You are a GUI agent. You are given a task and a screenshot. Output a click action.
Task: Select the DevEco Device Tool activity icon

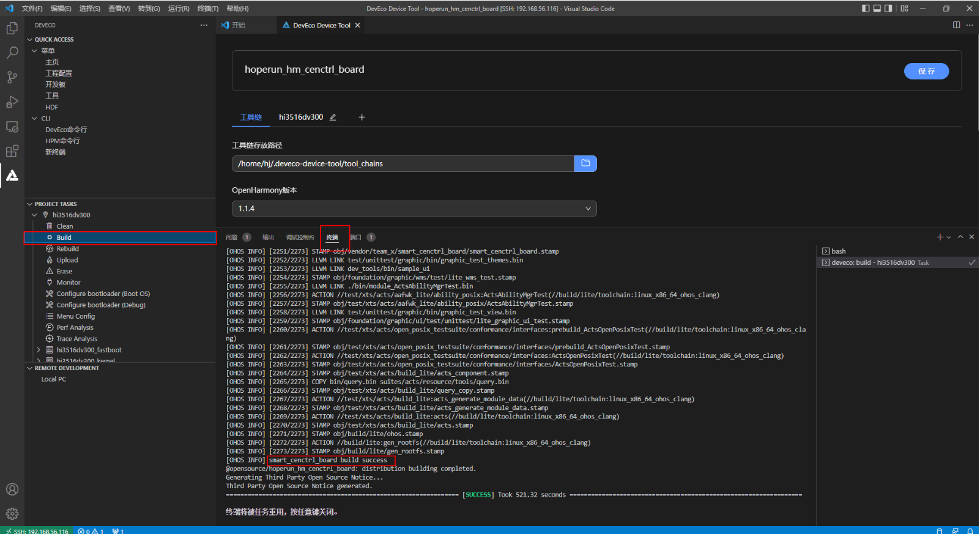[x=12, y=176]
